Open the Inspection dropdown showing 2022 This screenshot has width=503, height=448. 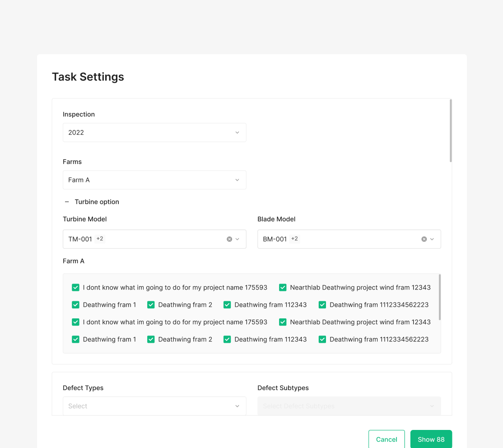coord(154,132)
